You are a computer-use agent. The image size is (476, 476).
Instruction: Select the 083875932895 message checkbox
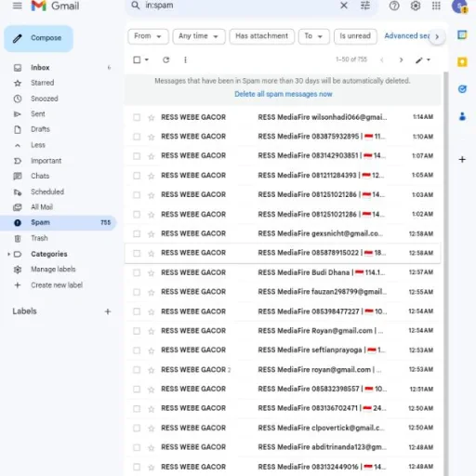tap(137, 137)
